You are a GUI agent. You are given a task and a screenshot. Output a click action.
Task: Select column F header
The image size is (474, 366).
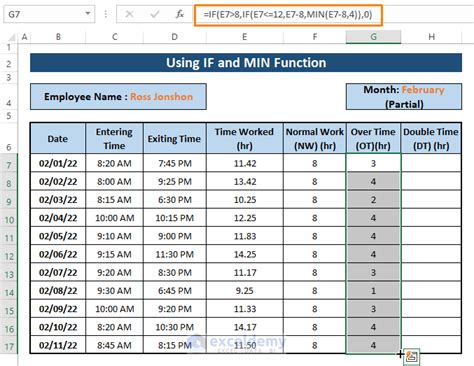click(x=315, y=37)
